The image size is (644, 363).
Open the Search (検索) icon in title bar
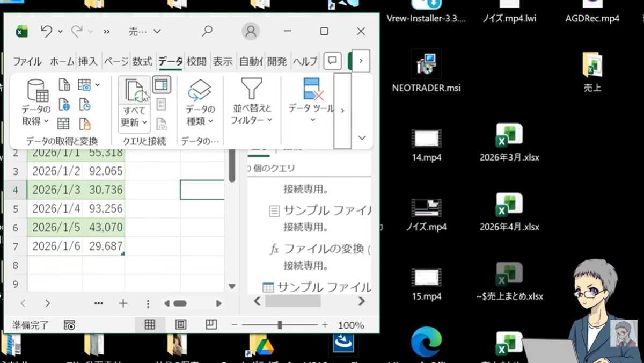point(207,31)
